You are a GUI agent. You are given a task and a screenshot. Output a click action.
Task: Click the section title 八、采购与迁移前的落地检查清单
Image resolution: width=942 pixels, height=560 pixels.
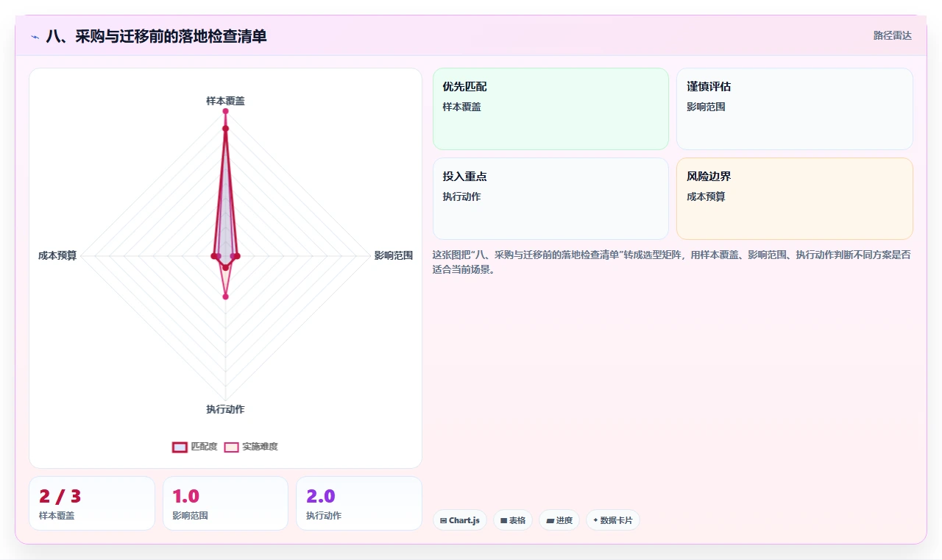click(x=156, y=36)
